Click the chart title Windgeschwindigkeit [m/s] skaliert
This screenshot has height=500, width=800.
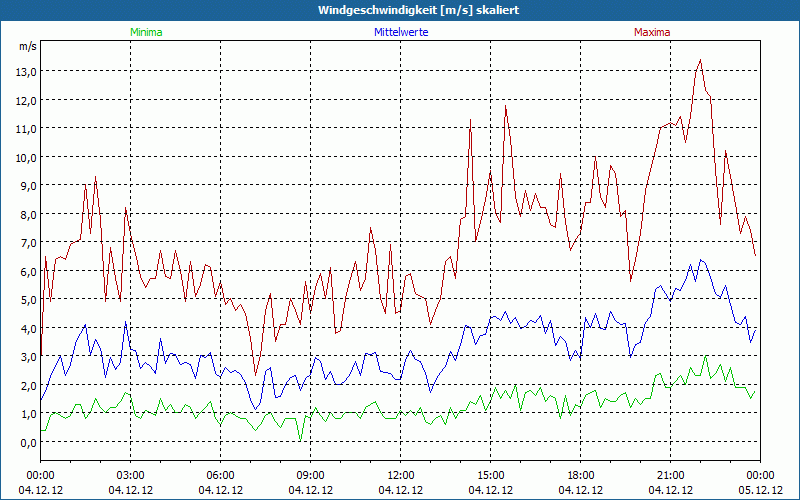pyautogui.click(x=418, y=10)
